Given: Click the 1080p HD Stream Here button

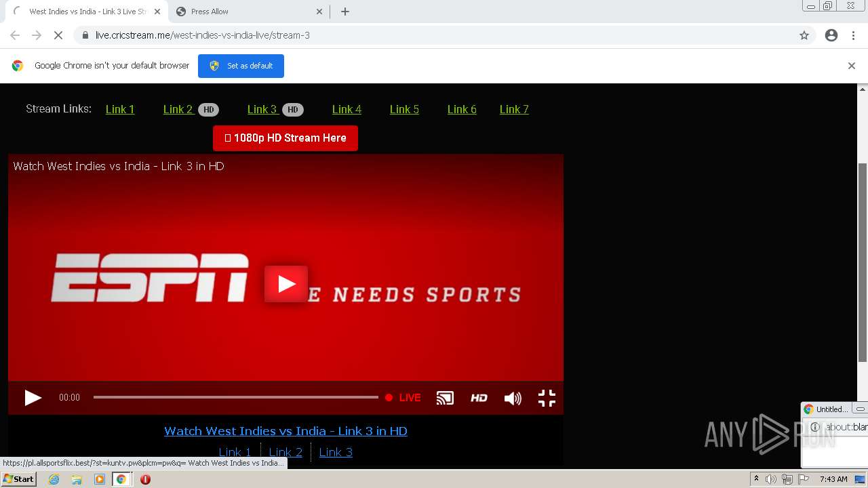Looking at the screenshot, I should (285, 138).
